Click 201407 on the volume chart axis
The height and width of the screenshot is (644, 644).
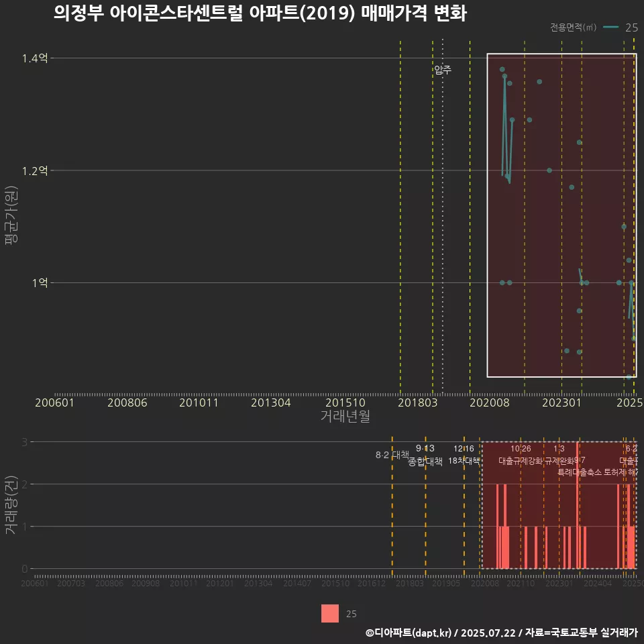297,583
